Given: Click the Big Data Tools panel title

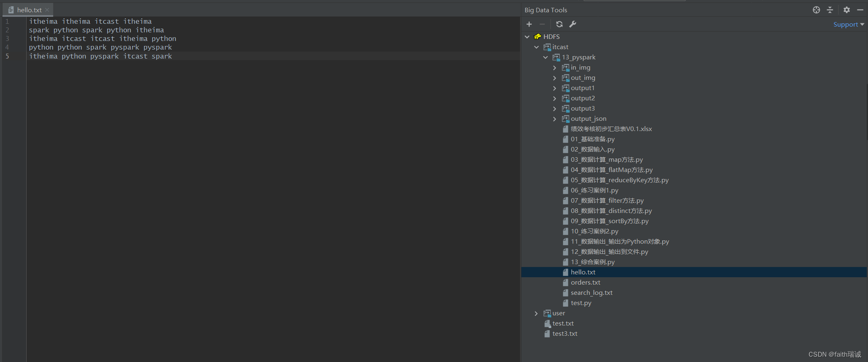Looking at the screenshot, I should [546, 10].
